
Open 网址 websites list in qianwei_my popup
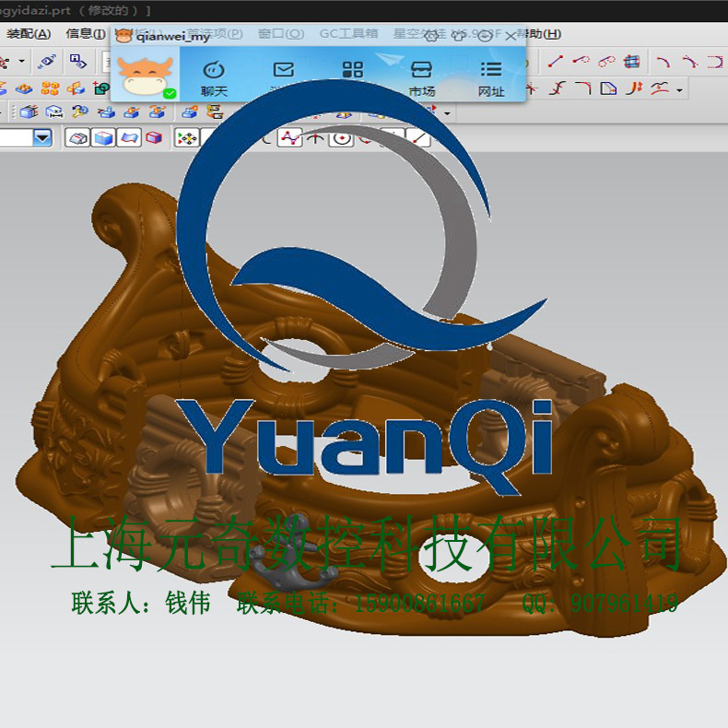(491, 78)
